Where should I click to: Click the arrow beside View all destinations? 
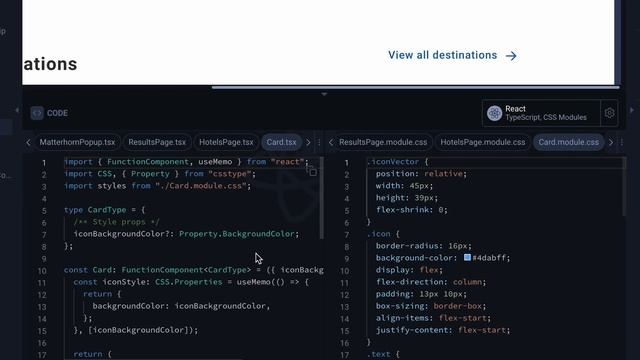pos(511,56)
